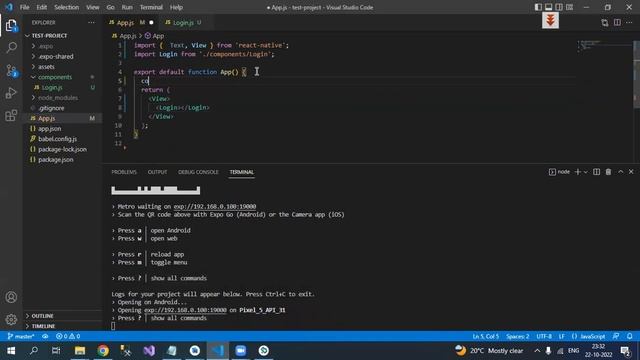Open the Manage gear icon
The width and height of the screenshot is (640, 360).
point(11,319)
